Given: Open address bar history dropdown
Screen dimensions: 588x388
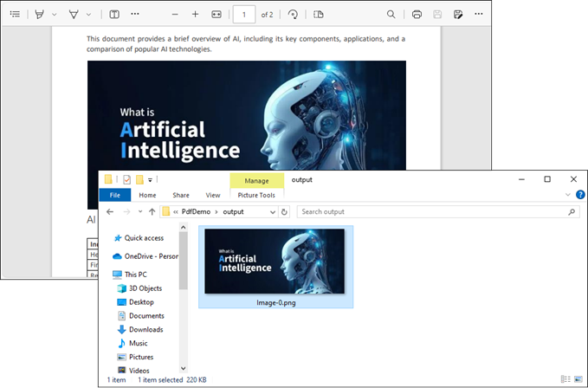Looking at the screenshot, I should (273, 212).
